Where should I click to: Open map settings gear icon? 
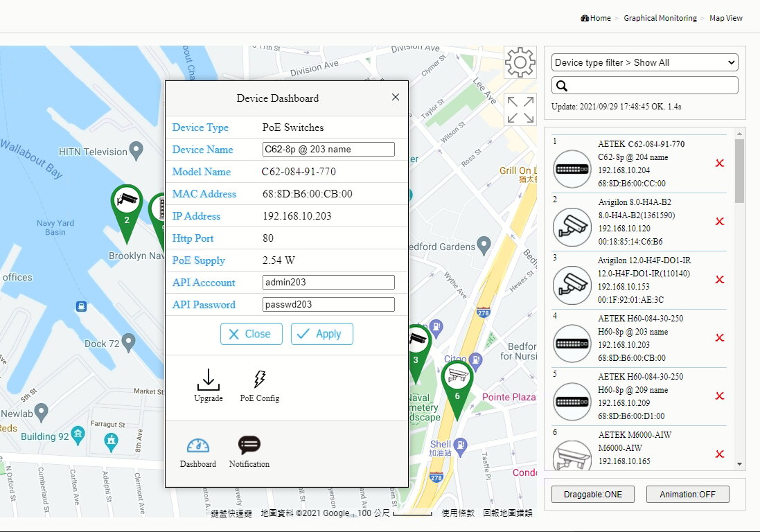[520, 62]
